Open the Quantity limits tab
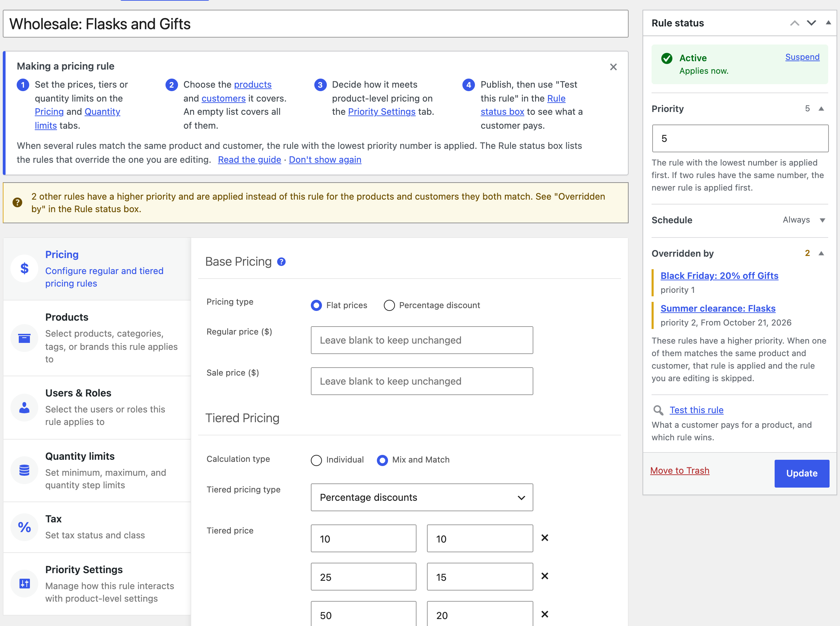The image size is (840, 626). [x=97, y=470]
